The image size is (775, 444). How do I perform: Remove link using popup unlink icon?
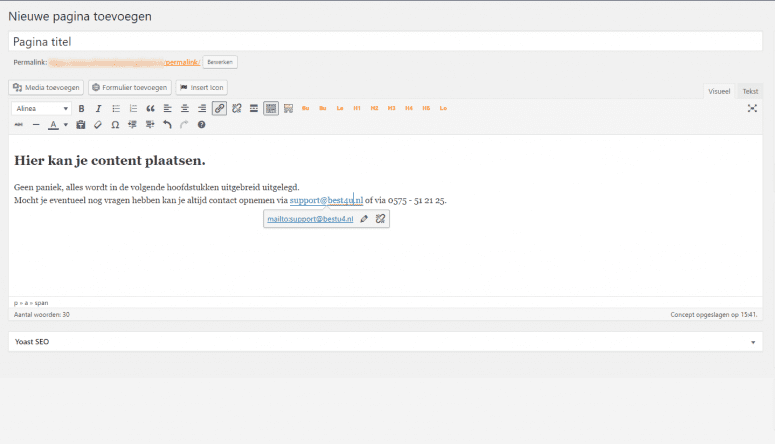380,218
